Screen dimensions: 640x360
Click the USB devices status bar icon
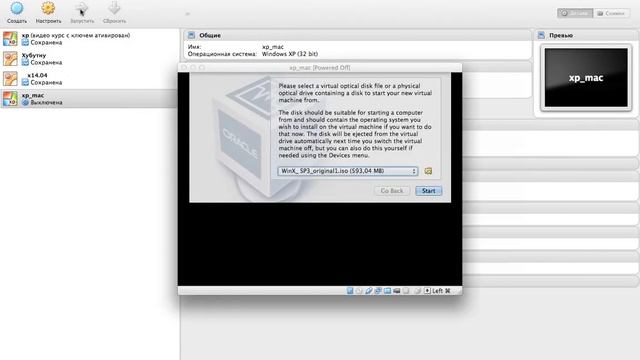point(369,291)
